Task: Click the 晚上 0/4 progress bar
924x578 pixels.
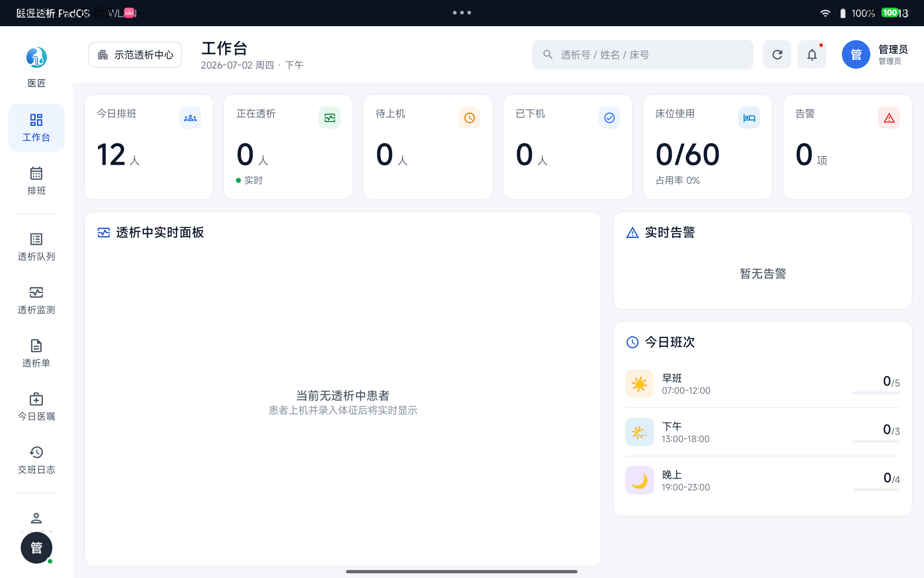Action: click(x=876, y=490)
